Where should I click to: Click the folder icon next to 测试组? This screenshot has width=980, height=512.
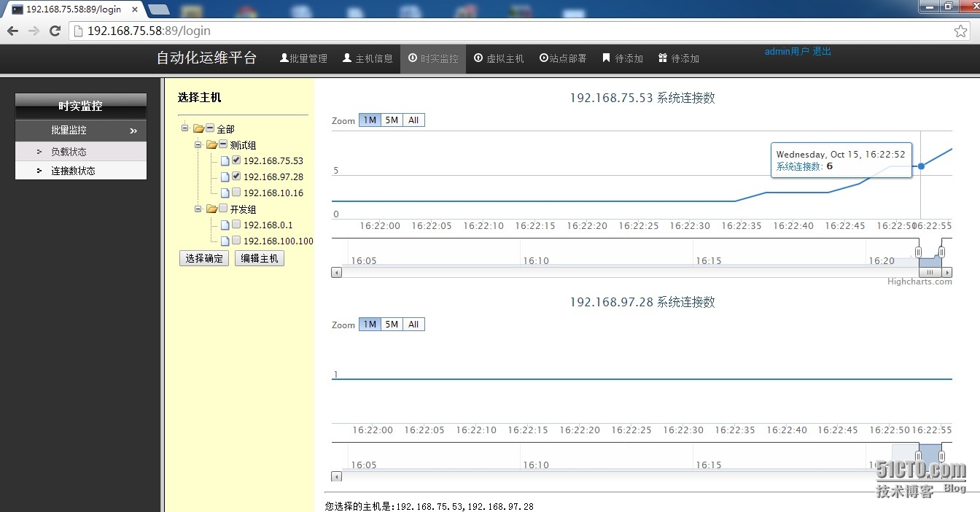pyautogui.click(x=212, y=145)
